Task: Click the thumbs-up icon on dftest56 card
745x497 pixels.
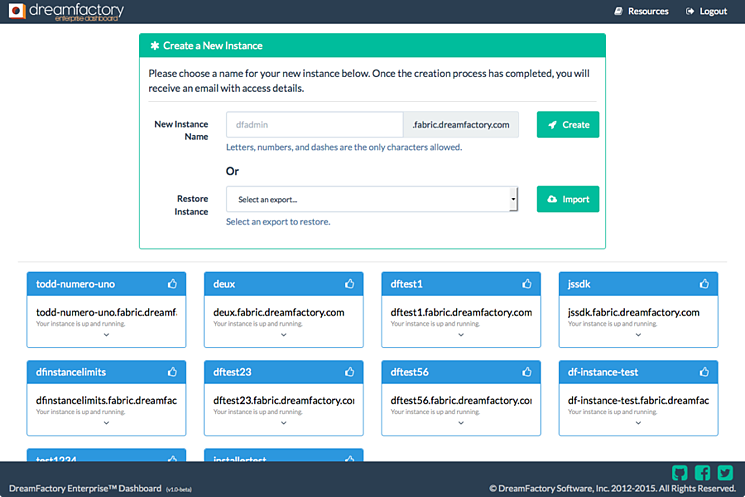Action: [526, 372]
